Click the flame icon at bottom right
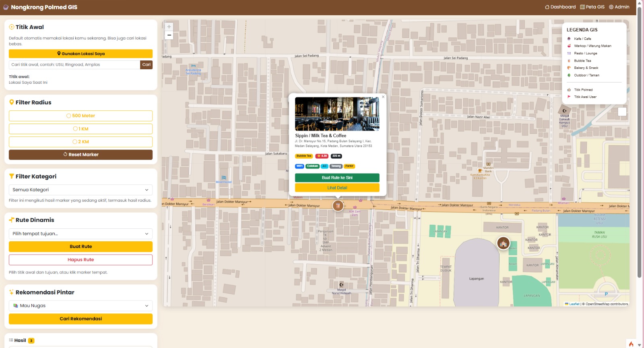 coord(631,344)
